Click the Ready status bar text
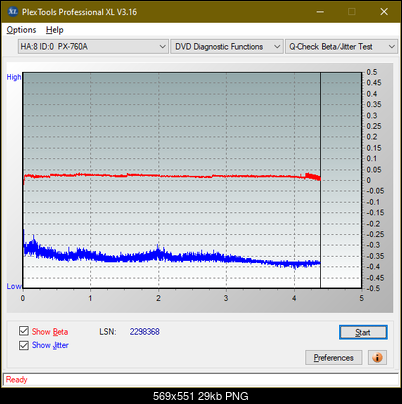Viewport: 402px width, 404px height. (16, 379)
